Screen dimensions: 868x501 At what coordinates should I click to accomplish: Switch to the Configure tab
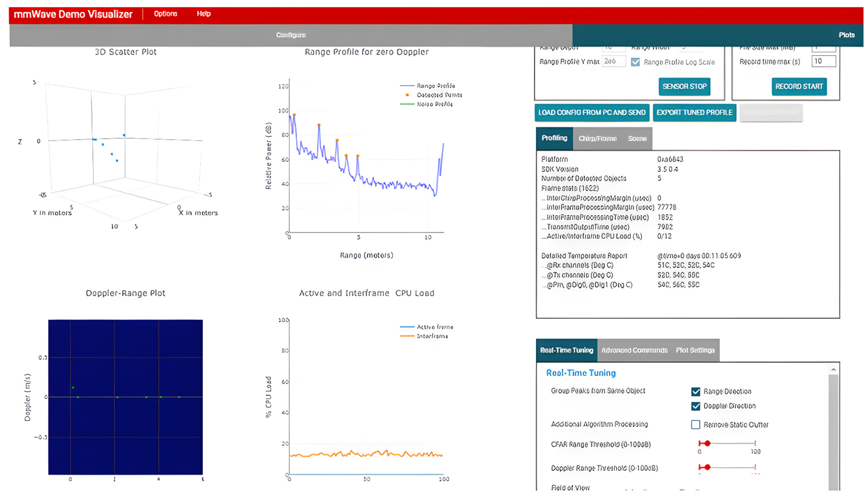[291, 35]
